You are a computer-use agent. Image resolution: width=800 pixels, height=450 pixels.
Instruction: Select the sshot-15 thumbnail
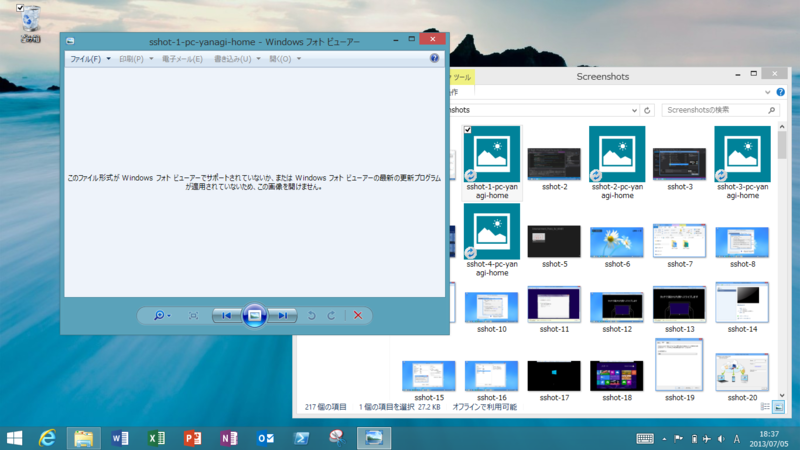[x=429, y=376]
